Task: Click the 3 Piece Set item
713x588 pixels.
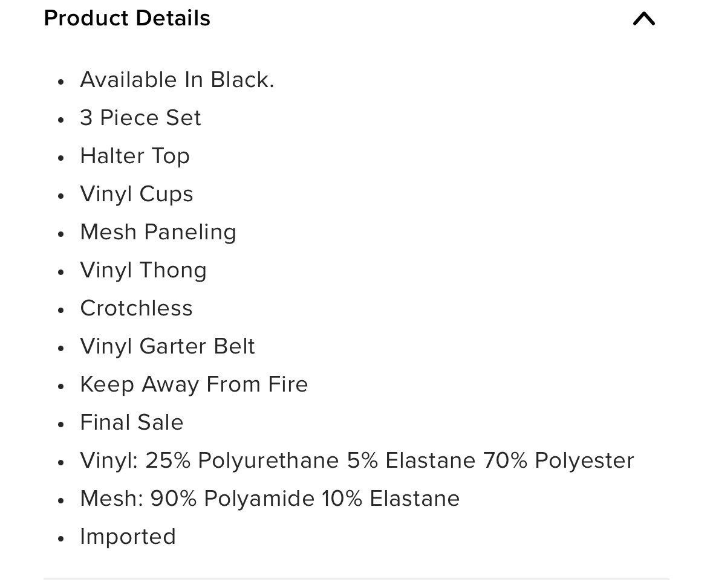Action: 140,118
